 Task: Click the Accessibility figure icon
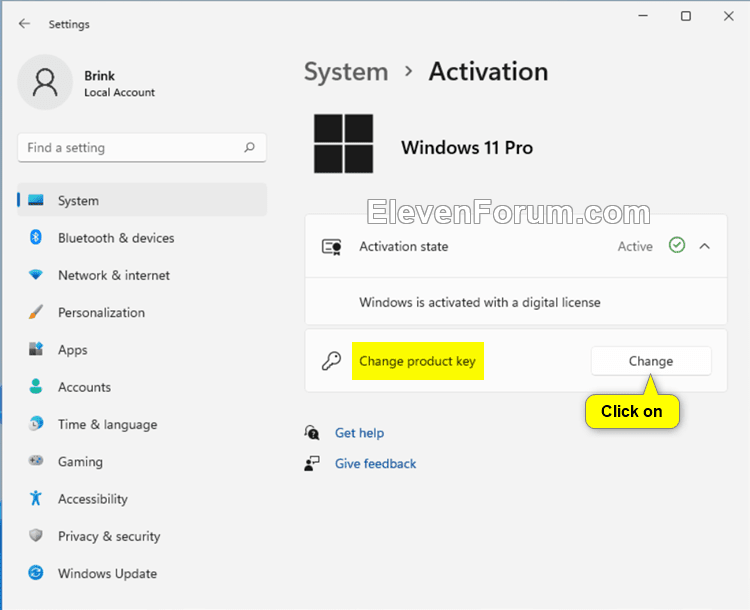point(36,498)
